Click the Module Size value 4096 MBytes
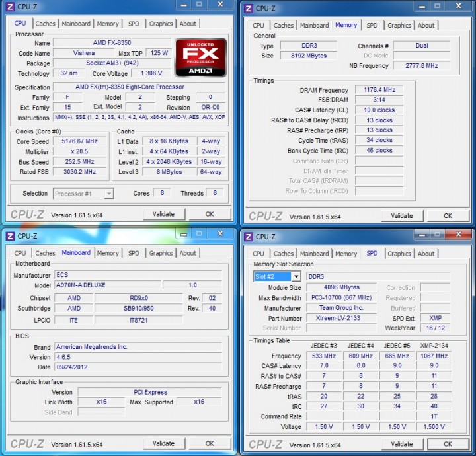The image size is (476, 456). pyautogui.click(x=342, y=287)
